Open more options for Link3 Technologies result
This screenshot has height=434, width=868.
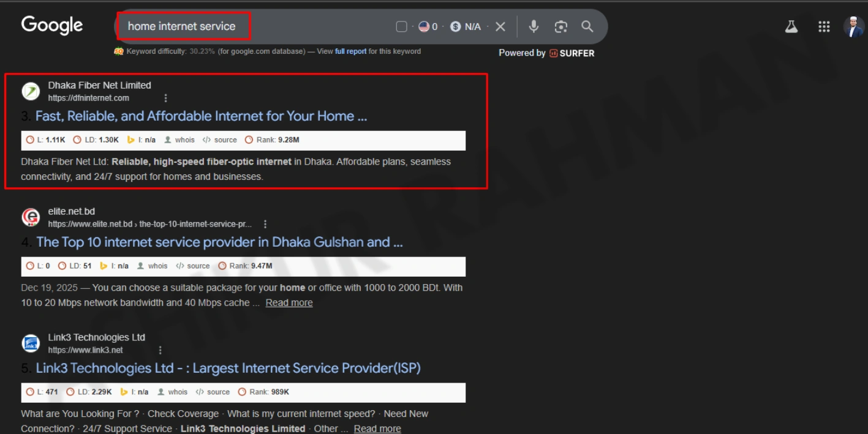click(160, 350)
